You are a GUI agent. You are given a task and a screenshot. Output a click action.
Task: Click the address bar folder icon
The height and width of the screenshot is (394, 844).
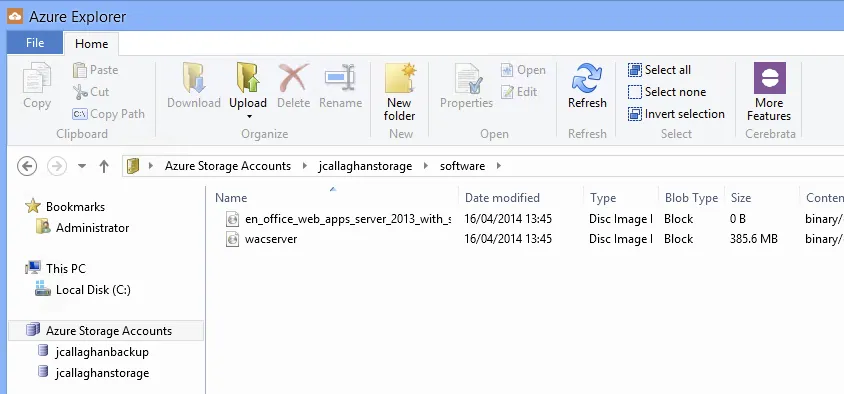pyautogui.click(x=133, y=166)
